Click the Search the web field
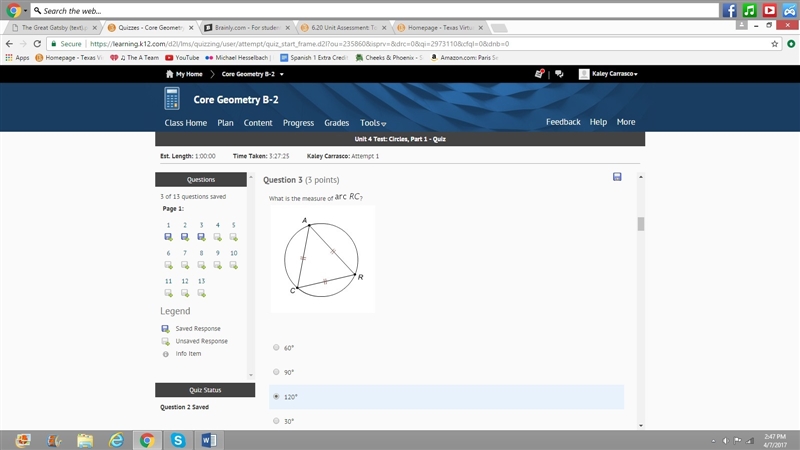 click(375, 11)
